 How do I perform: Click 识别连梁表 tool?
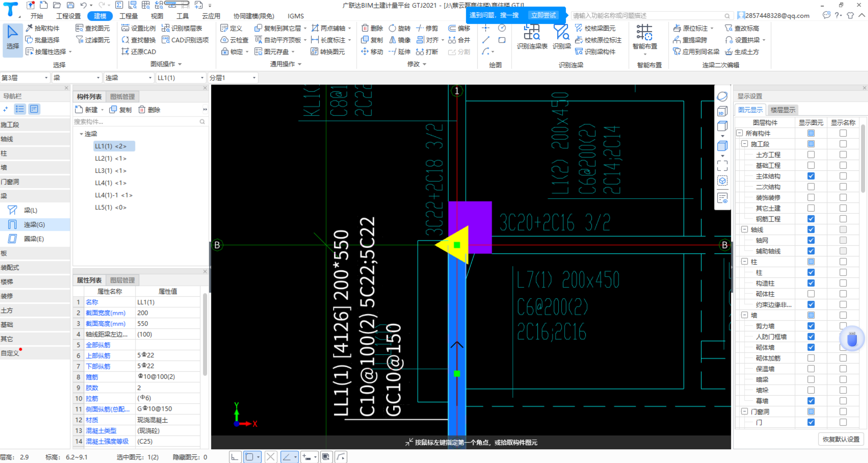click(532, 37)
